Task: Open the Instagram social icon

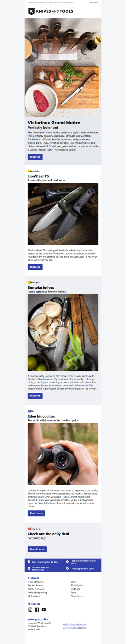Action: 30,609
